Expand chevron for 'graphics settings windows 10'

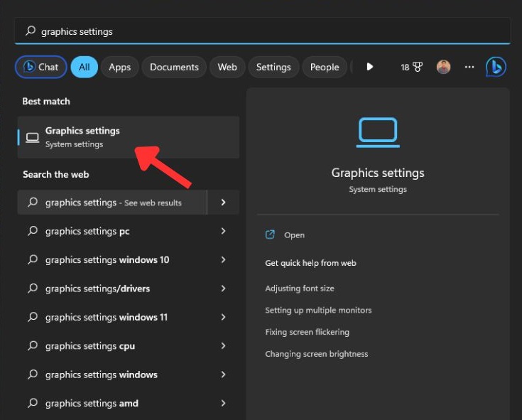[224, 260]
